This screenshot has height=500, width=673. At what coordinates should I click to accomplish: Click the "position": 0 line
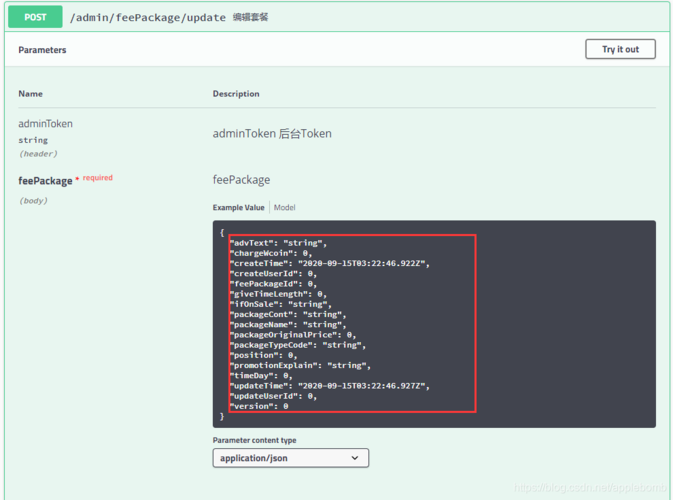point(264,355)
